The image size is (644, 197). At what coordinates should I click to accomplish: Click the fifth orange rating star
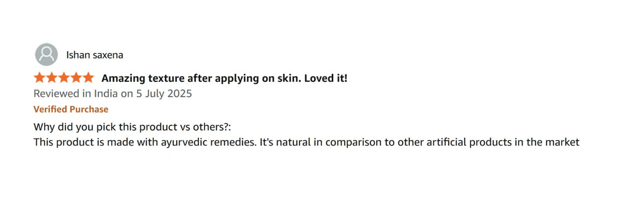click(x=88, y=77)
